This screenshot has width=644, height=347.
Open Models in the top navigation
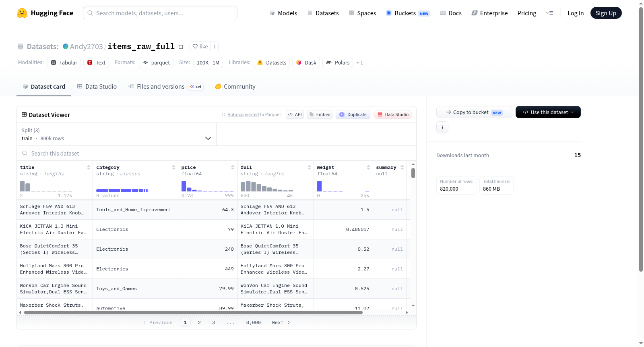(x=283, y=13)
